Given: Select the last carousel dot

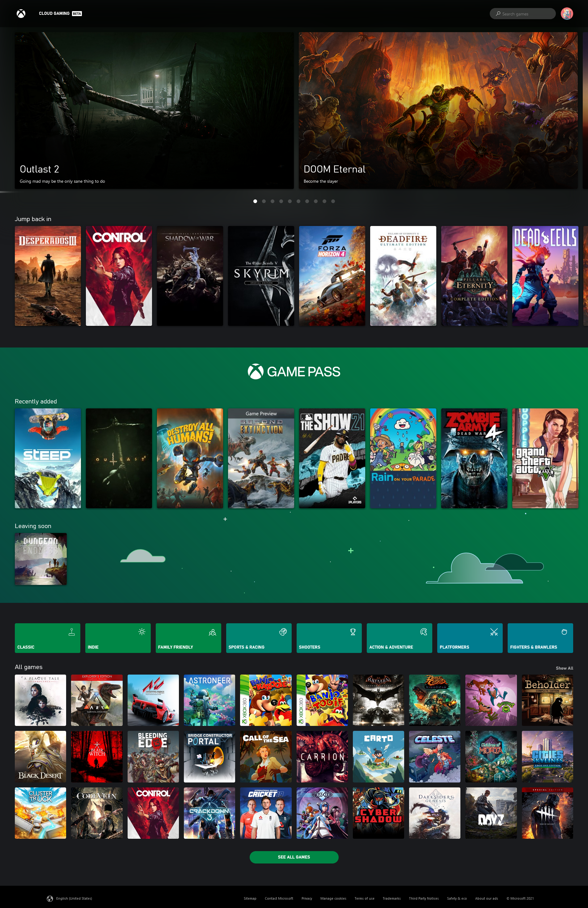Looking at the screenshot, I should coord(333,201).
